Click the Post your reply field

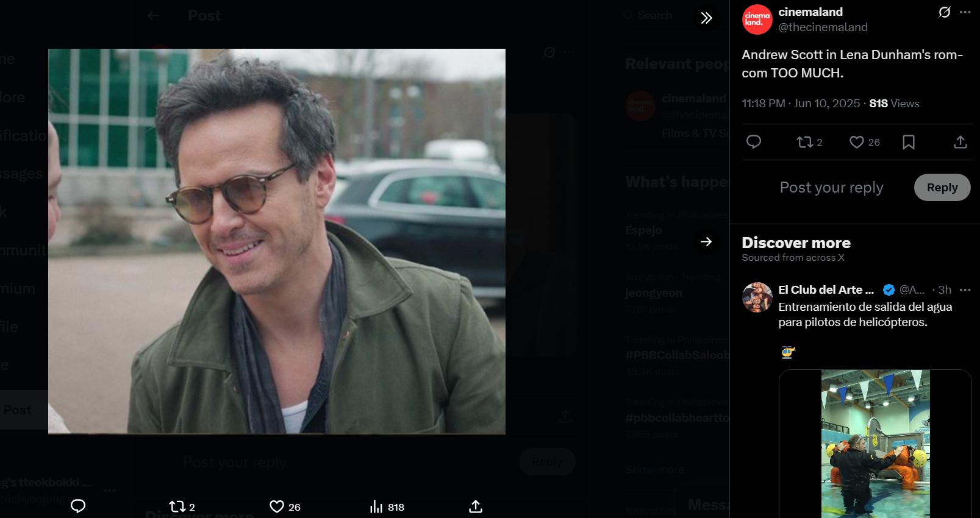pyautogui.click(x=831, y=188)
